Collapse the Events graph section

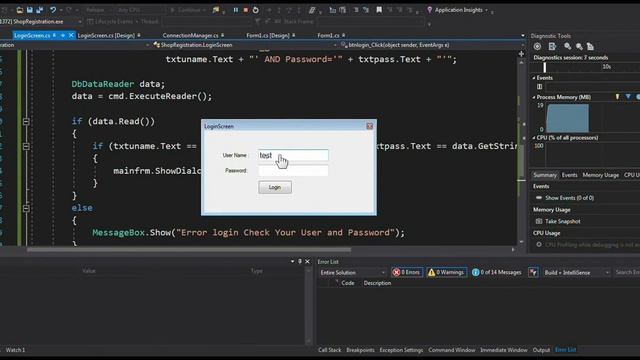(x=534, y=78)
